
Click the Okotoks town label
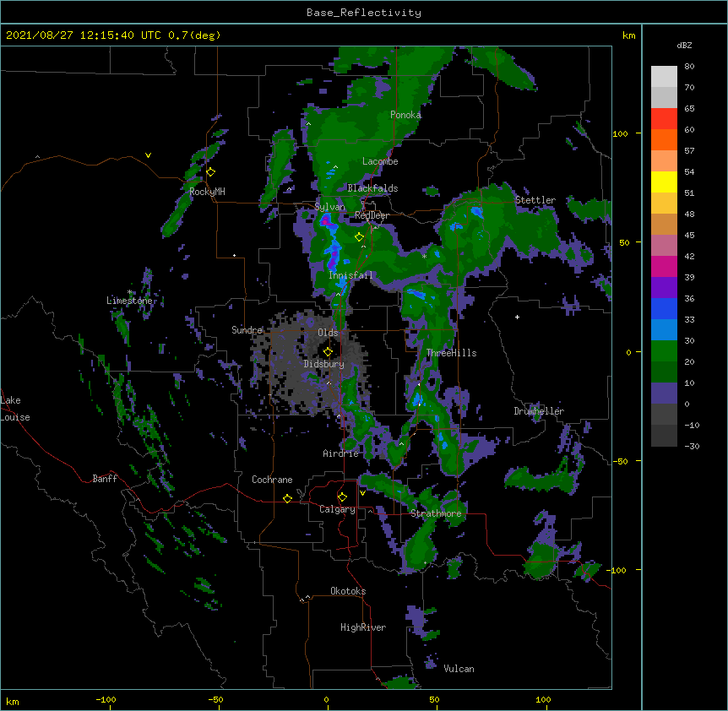coord(348,591)
